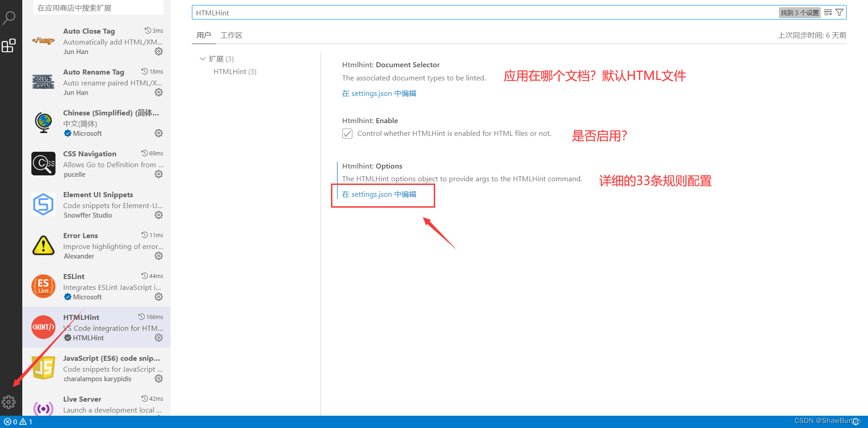Toggle Htmlhint Enable checkbox
The width and height of the screenshot is (868, 428).
pyautogui.click(x=347, y=134)
